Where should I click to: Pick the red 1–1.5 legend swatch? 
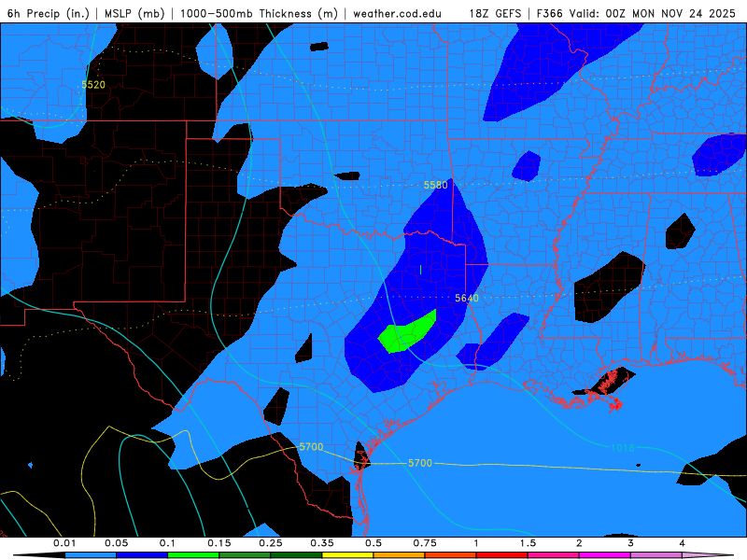click(x=502, y=555)
